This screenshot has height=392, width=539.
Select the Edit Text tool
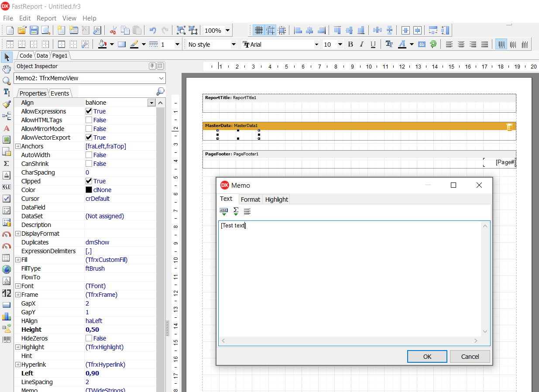coord(7,93)
